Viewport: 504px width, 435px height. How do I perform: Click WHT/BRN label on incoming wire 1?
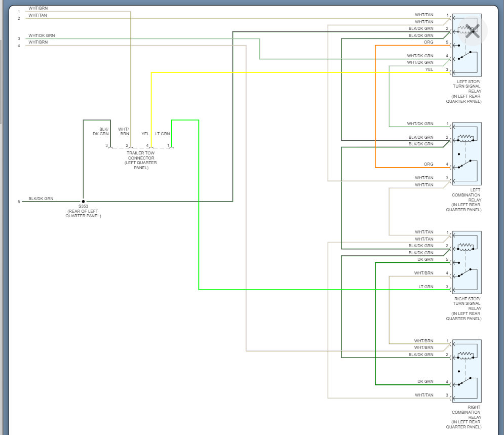(x=38, y=8)
